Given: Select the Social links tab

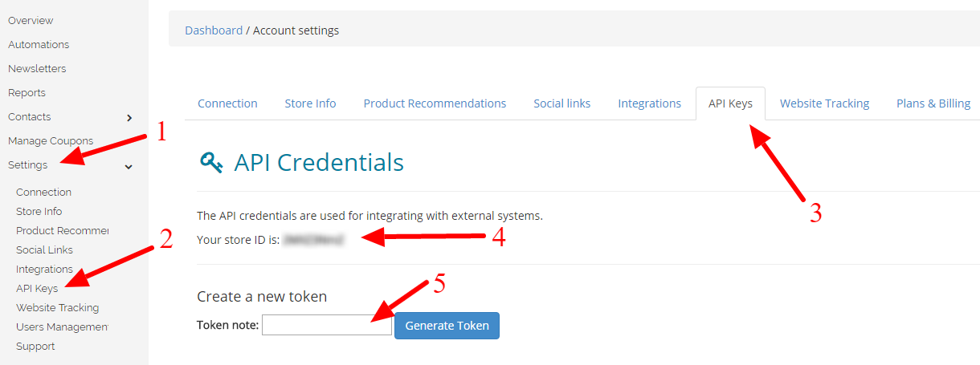Looking at the screenshot, I should [561, 103].
